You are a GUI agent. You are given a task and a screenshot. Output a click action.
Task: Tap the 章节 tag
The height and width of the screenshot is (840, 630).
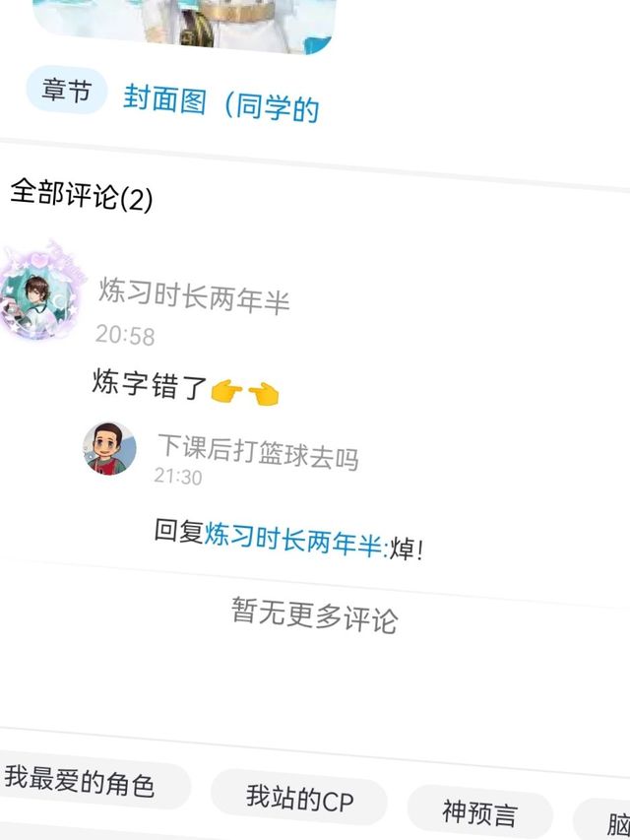click(x=67, y=90)
